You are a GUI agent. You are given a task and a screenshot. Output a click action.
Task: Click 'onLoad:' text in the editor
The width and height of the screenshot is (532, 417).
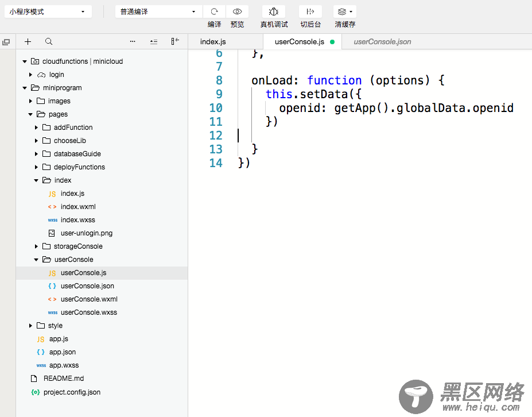pyautogui.click(x=275, y=80)
